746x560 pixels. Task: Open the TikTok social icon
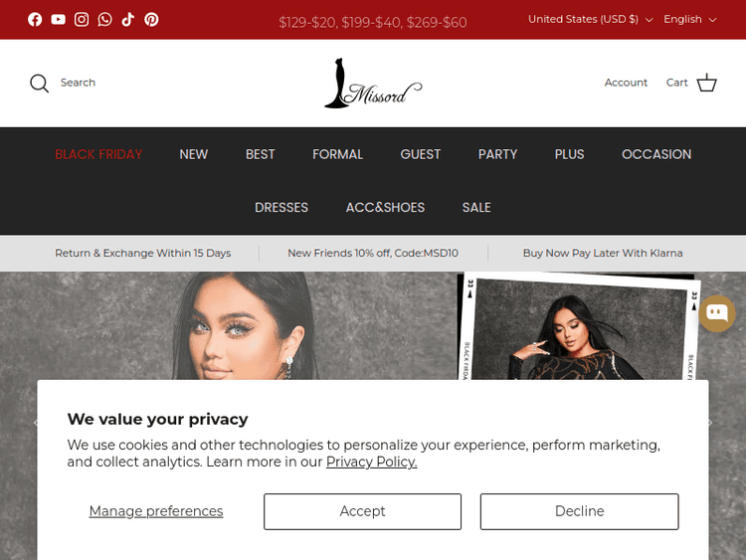click(x=128, y=20)
